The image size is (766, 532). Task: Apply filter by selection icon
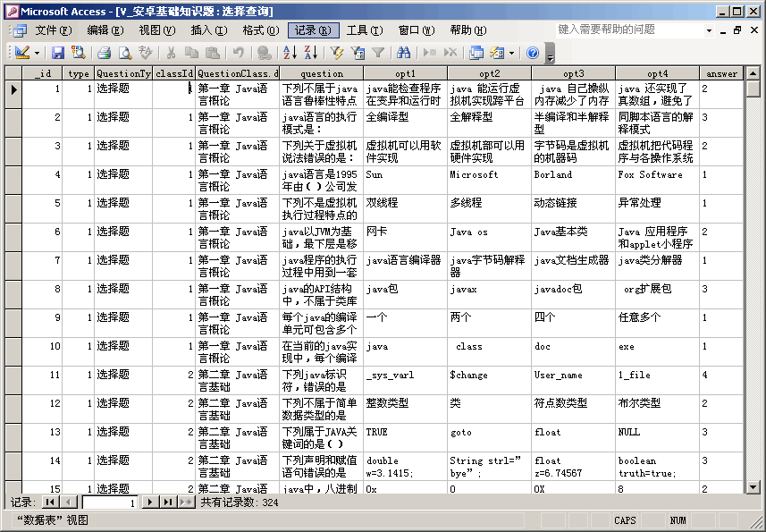(337, 52)
